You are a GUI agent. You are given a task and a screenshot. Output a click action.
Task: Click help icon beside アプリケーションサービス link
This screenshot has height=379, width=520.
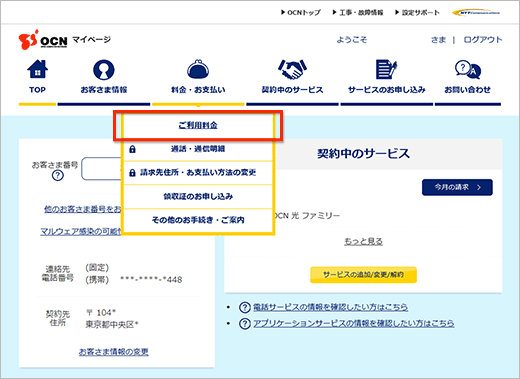coord(245,323)
